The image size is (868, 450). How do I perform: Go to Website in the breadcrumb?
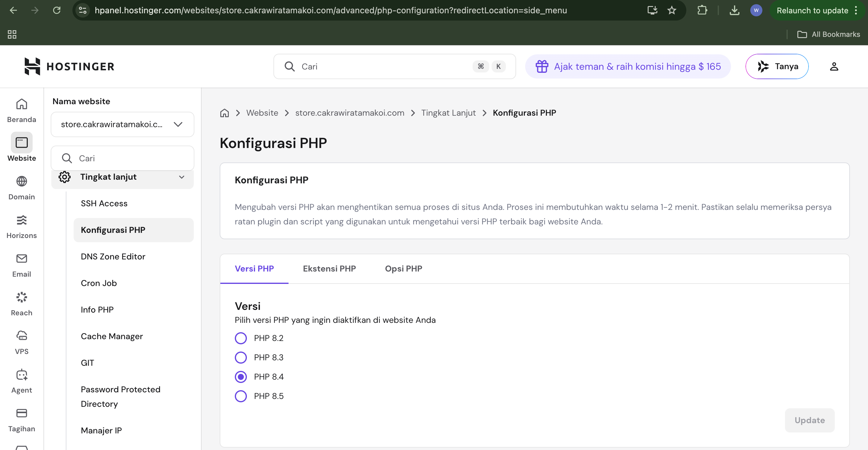click(262, 113)
